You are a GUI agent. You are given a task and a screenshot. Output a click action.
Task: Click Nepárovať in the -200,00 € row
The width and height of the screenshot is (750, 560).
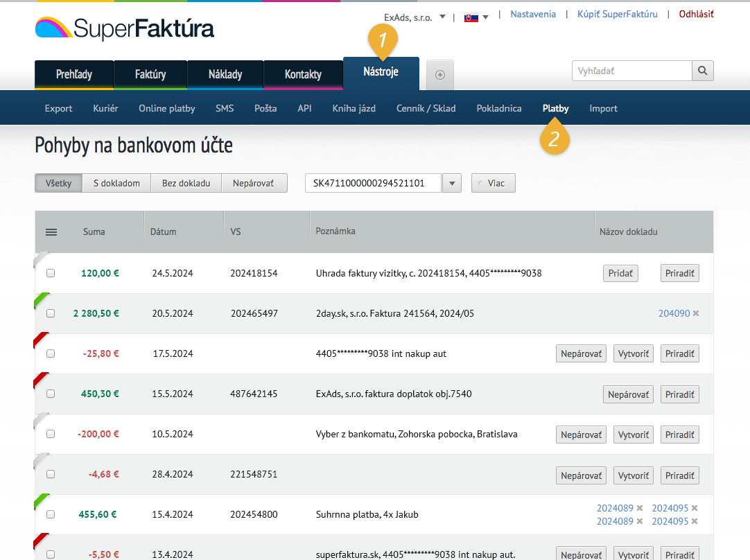581,435
